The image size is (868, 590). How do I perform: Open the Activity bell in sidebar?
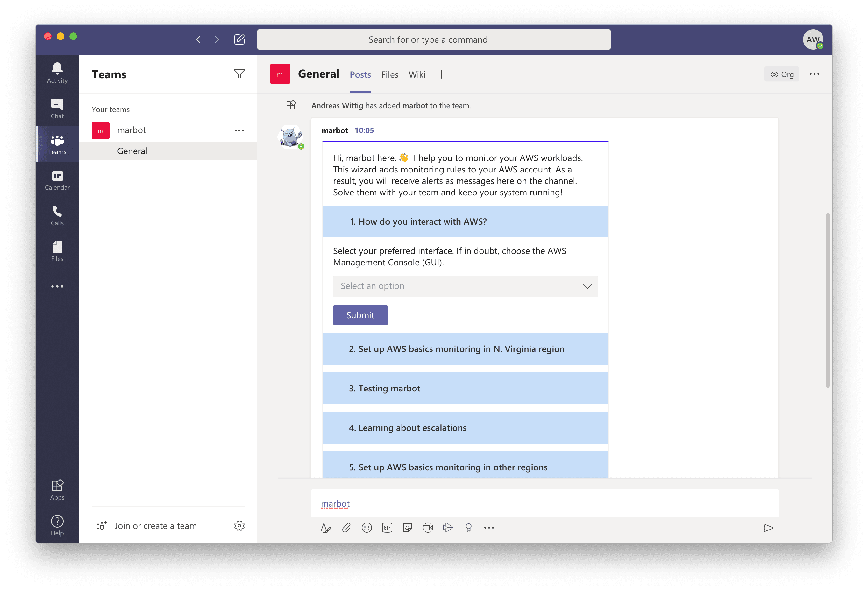[x=57, y=73]
